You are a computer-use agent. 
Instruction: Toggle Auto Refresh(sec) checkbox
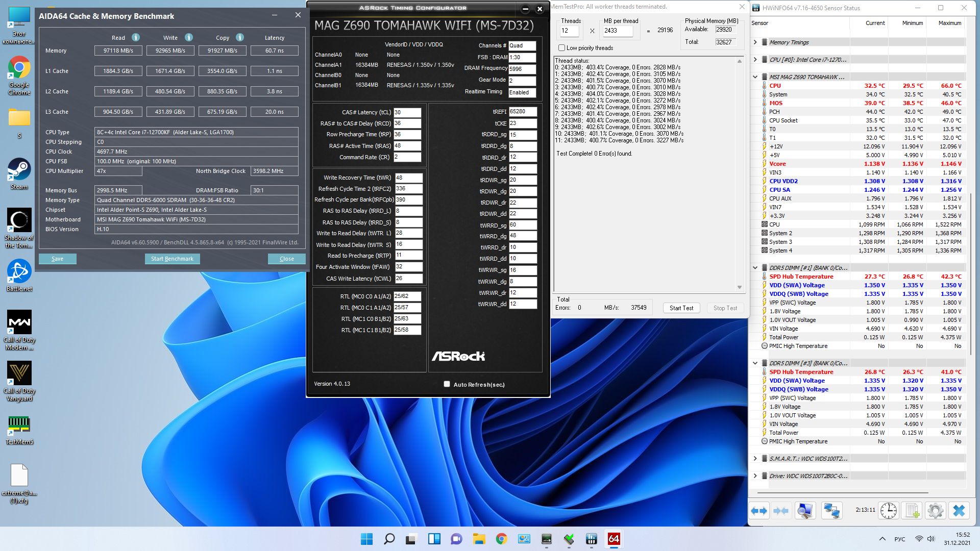[447, 384]
